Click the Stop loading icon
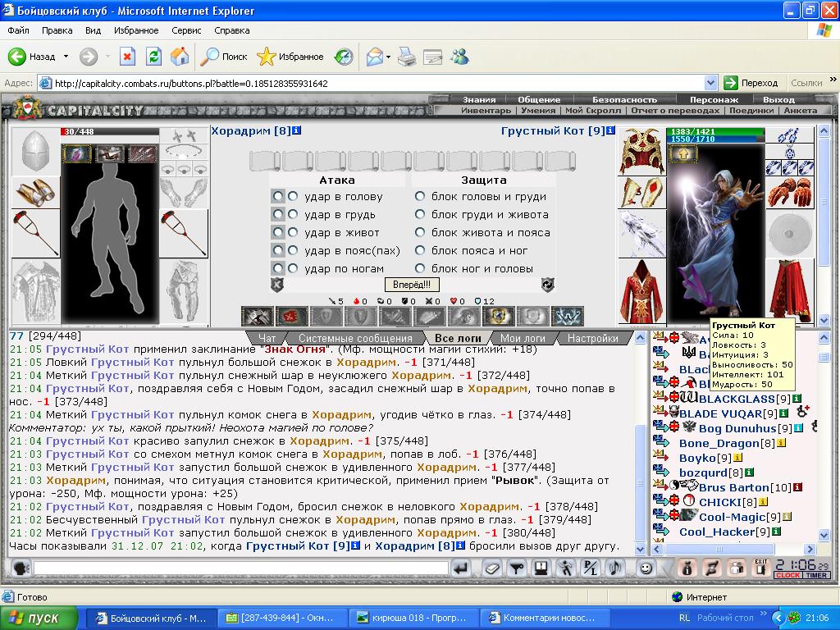This screenshot has width=840, height=630. pyautogui.click(x=127, y=57)
